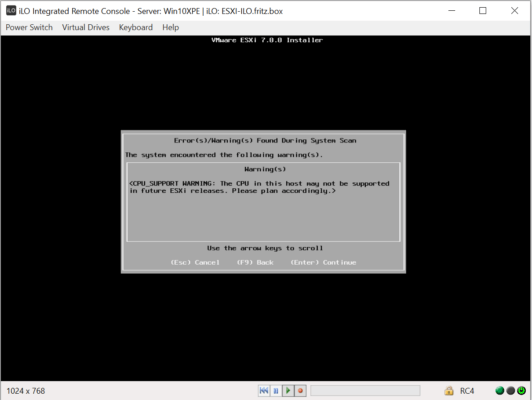Maximize the iLO Remote Console window
The image size is (532, 400).
[482, 11]
